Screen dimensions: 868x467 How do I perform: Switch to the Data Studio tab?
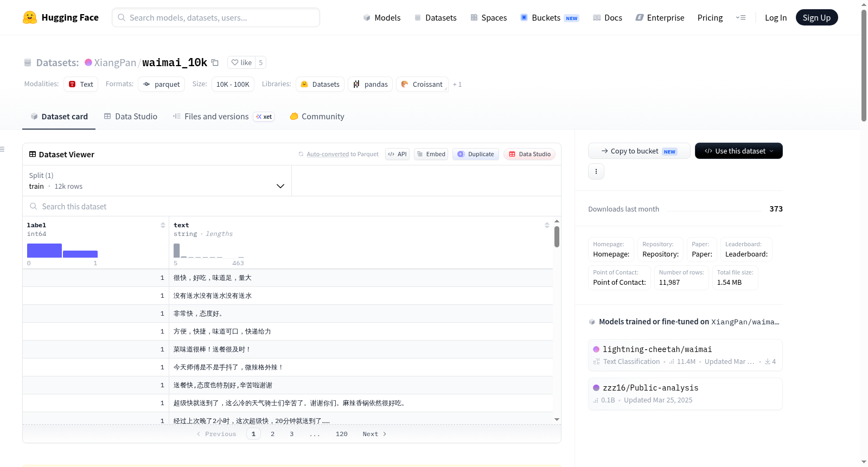131,116
